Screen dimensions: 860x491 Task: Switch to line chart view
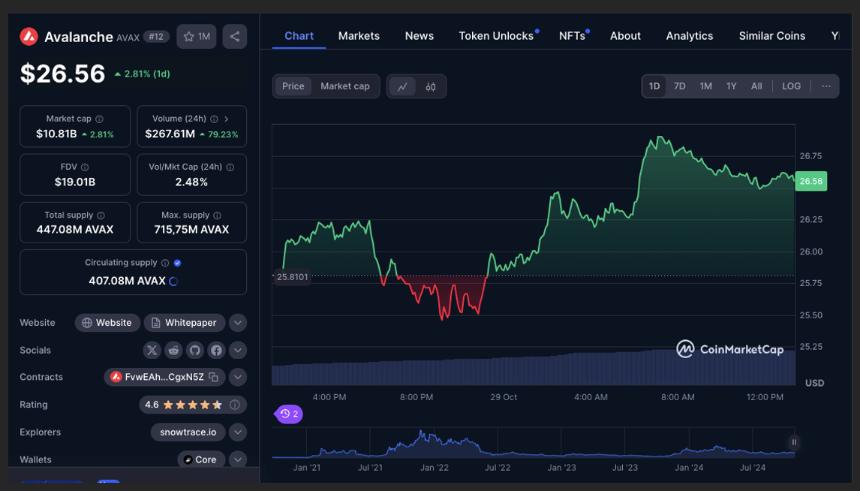point(403,87)
